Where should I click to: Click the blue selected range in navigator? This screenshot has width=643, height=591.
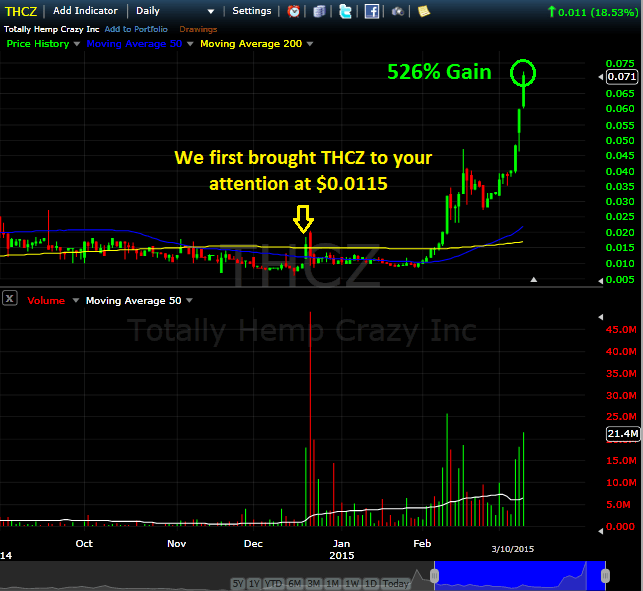click(x=520, y=576)
